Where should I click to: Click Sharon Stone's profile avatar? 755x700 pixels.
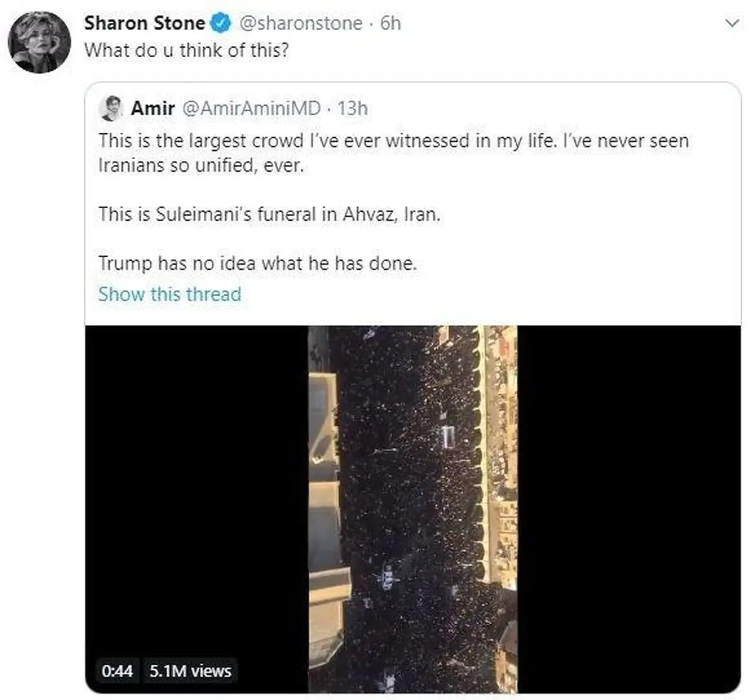point(39,42)
